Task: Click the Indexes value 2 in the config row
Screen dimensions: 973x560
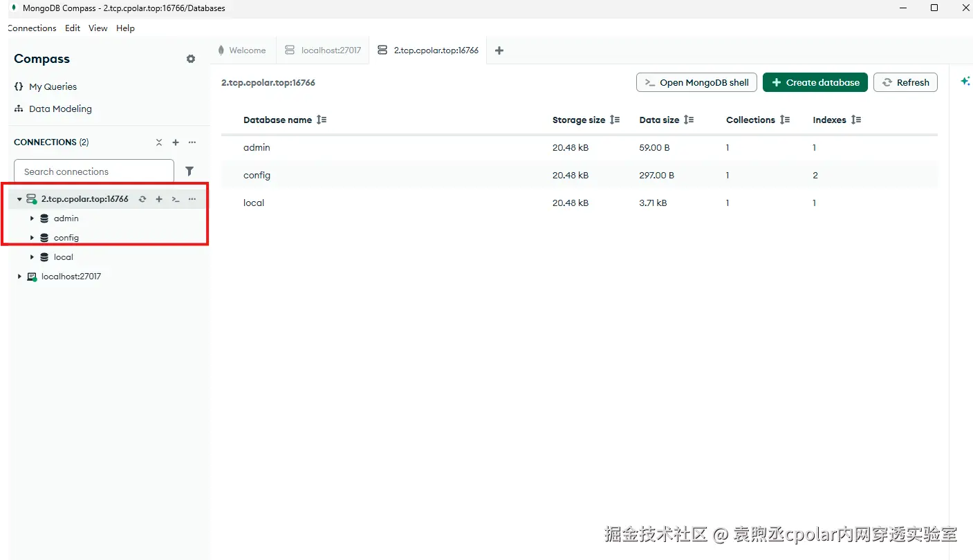Action: pyautogui.click(x=815, y=175)
